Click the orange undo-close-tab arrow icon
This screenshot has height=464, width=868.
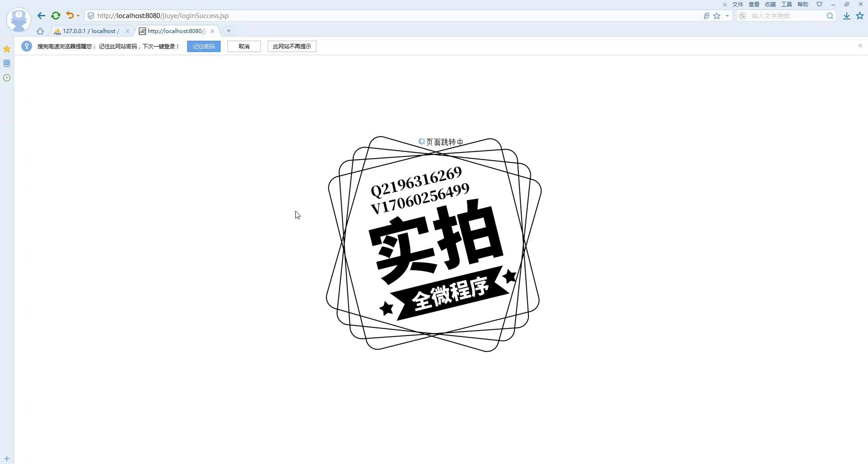click(x=70, y=15)
